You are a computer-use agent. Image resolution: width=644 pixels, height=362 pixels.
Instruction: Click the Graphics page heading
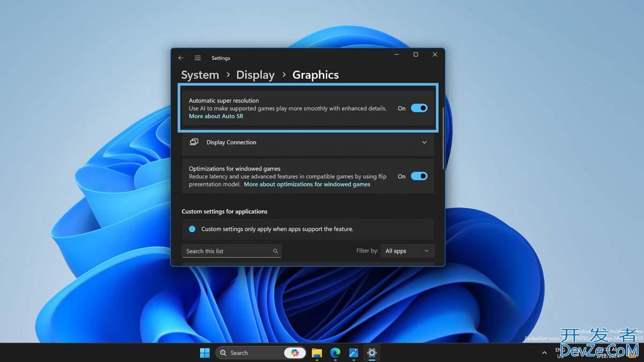(316, 75)
